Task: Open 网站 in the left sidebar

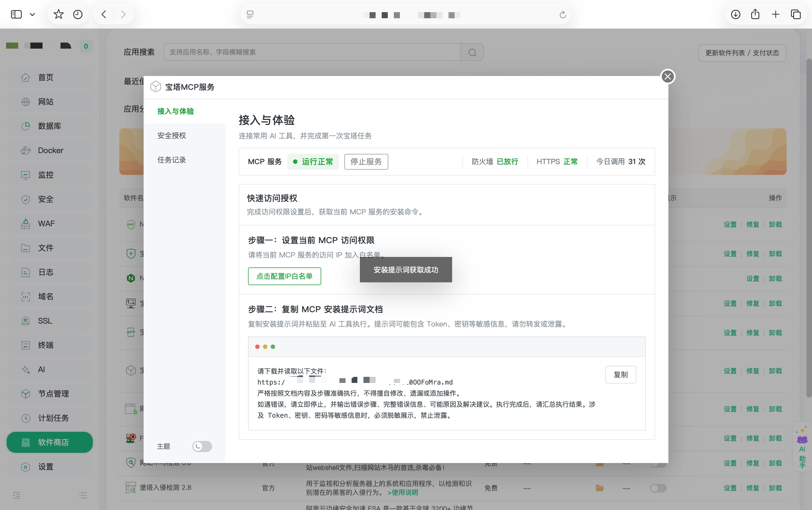Action: pyautogui.click(x=49, y=102)
